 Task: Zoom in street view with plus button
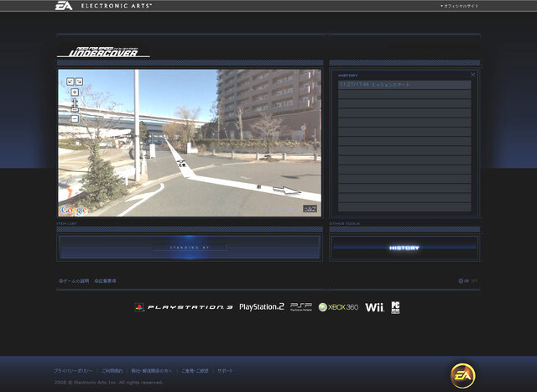pyautogui.click(x=75, y=92)
